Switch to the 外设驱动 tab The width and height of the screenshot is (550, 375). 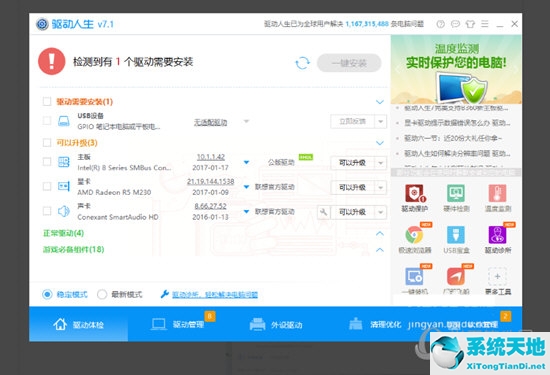point(276,324)
